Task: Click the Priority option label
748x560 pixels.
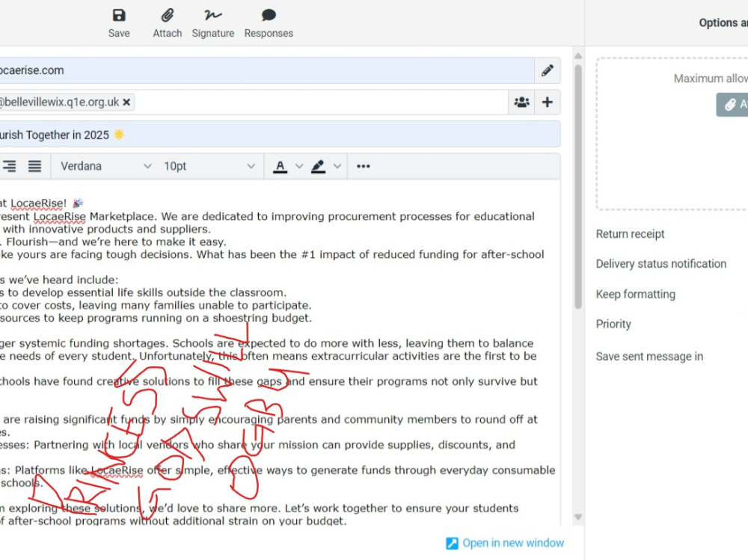Action: tap(613, 324)
